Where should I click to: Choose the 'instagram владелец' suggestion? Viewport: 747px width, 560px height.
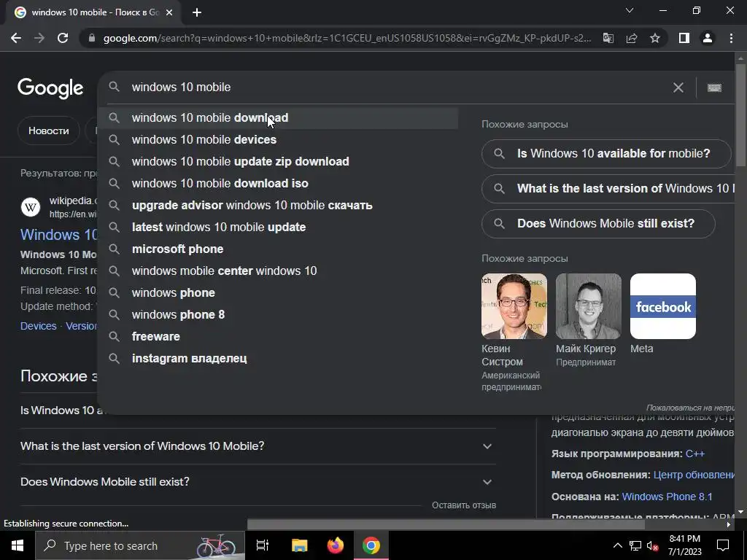(x=278, y=359)
